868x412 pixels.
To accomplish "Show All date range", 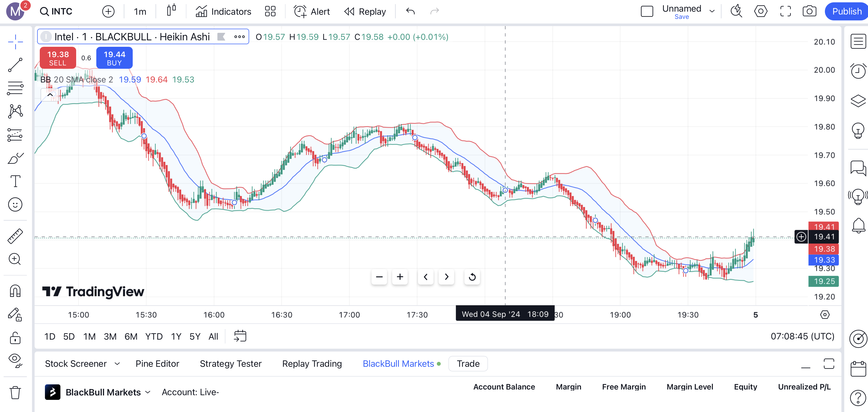I will coord(213,337).
